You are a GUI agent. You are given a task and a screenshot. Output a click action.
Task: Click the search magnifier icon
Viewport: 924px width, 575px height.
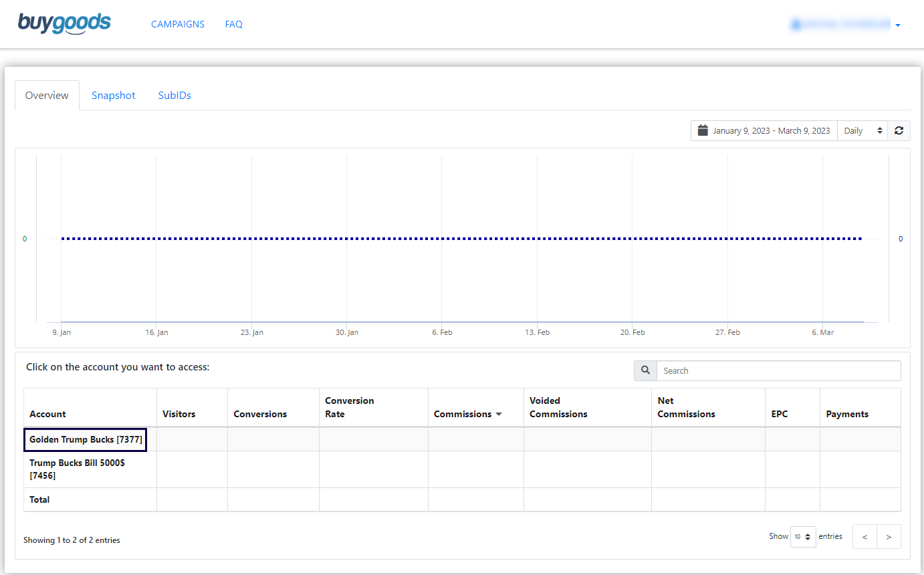(645, 370)
